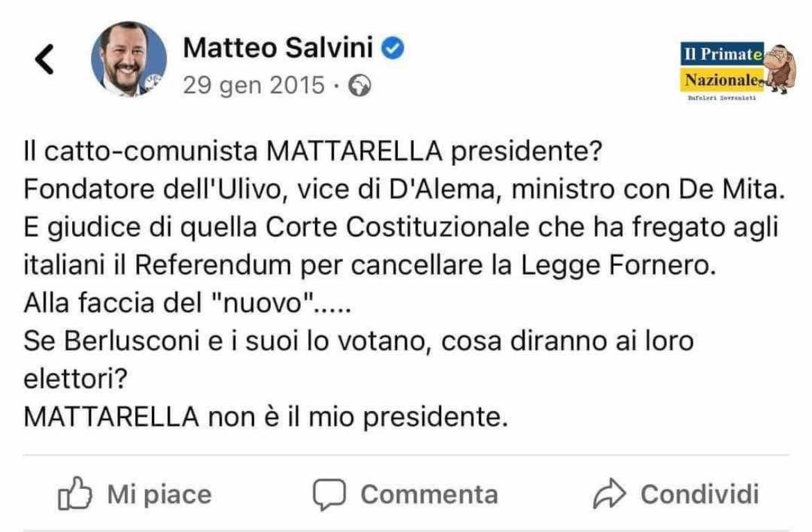The width and height of the screenshot is (812, 532).
Task: Tap the Mi piace label
Action: click(160, 494)
